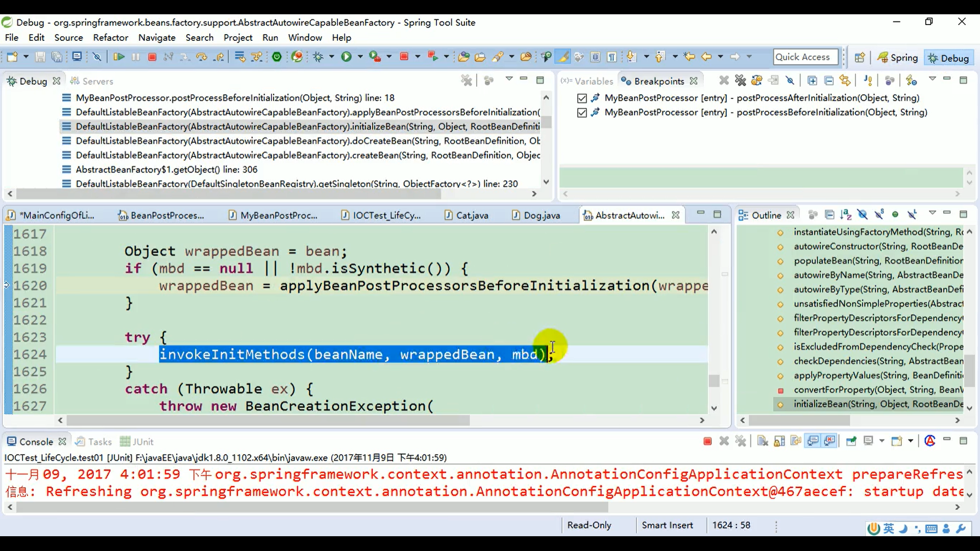Open the Refactor menu

(x=110, y=38)
